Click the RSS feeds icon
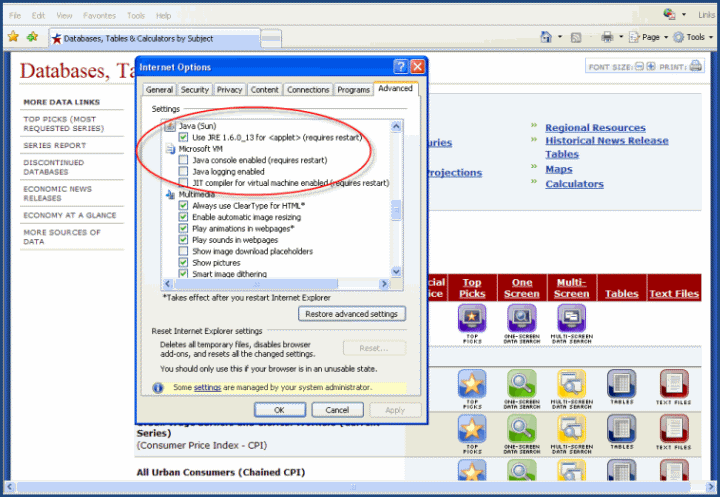Viewport: 720px width, 497px height. (576, 38)
